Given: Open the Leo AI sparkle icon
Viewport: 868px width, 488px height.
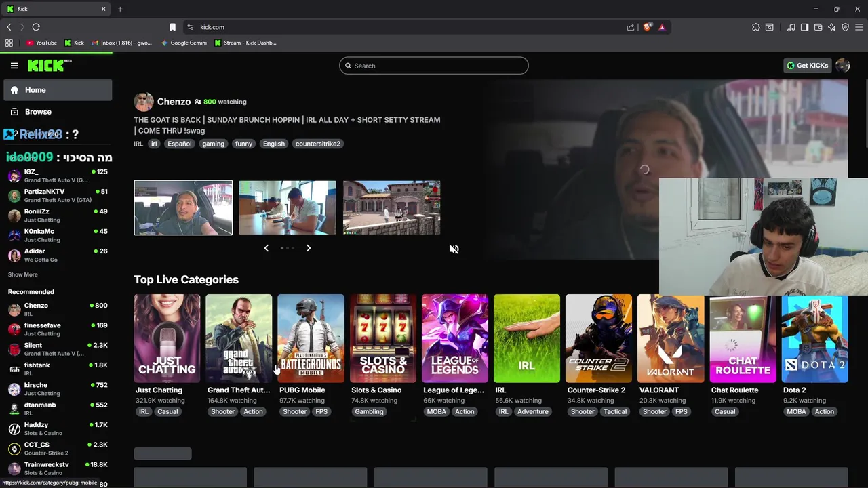Looking at the screenshot, I should (831, 27).
